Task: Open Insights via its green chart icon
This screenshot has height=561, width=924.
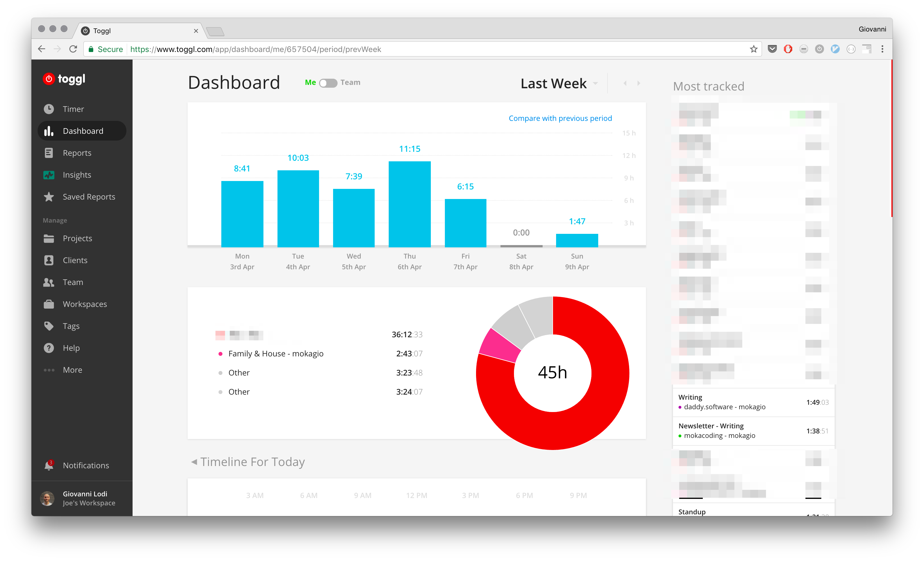Action: 49,175
